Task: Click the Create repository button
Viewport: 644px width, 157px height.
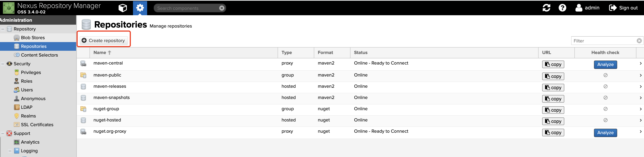Action: (104, 40)
